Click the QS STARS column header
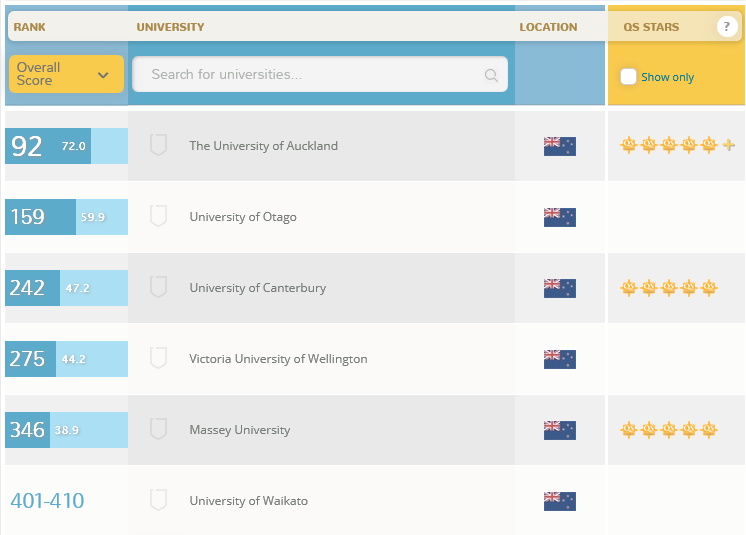The width and height of the screenshot is (746, 535). pyautogui.click(x=651, y=27)
